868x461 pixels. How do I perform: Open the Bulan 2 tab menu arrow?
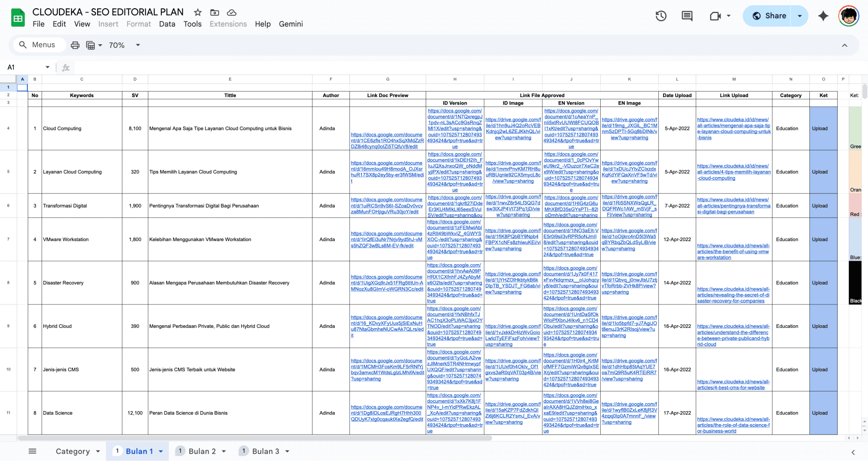[224, 451]
